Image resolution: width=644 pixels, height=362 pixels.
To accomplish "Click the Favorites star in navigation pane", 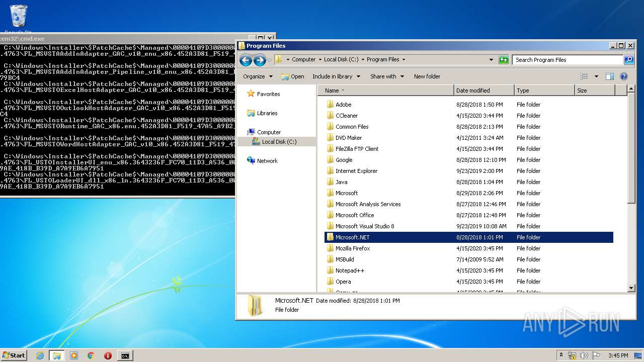I will 251,94.
